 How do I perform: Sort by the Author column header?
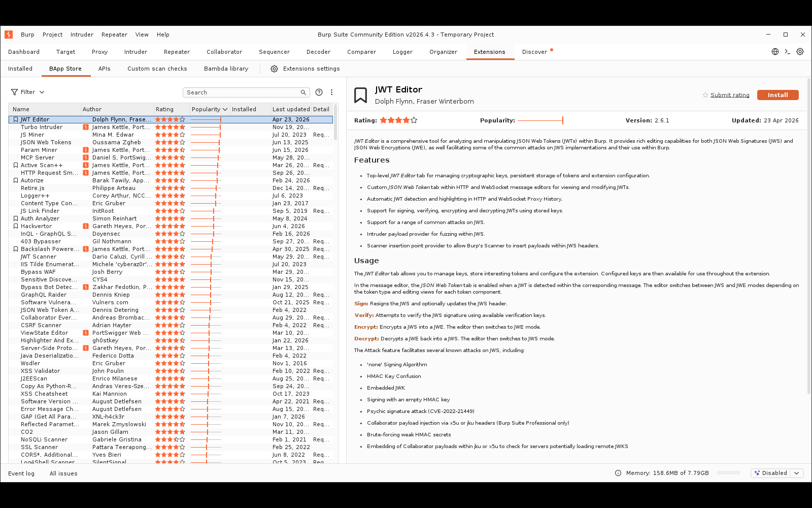[117, 109]
